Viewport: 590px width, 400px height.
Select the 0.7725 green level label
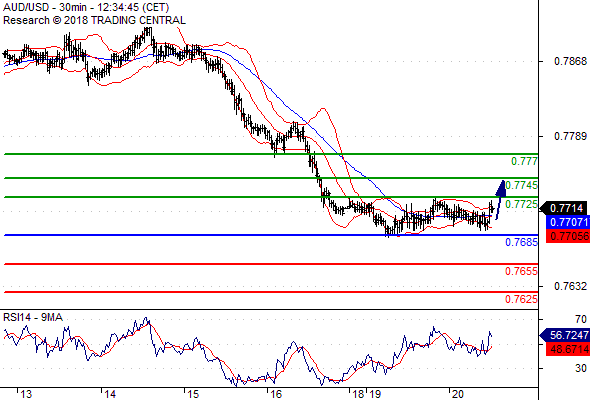pyautogui.click(x=521, y=204)
